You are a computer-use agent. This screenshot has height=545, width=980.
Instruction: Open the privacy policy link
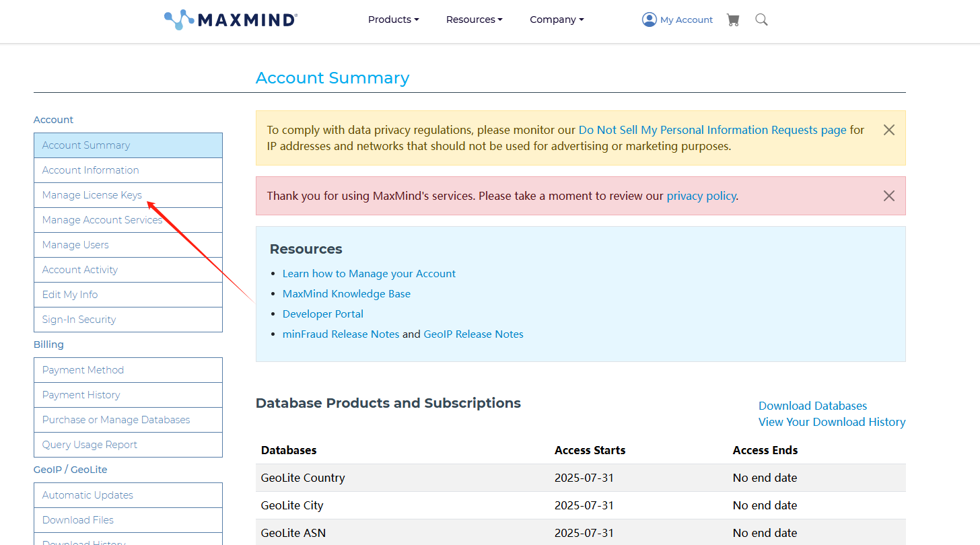tap(701, 196)
